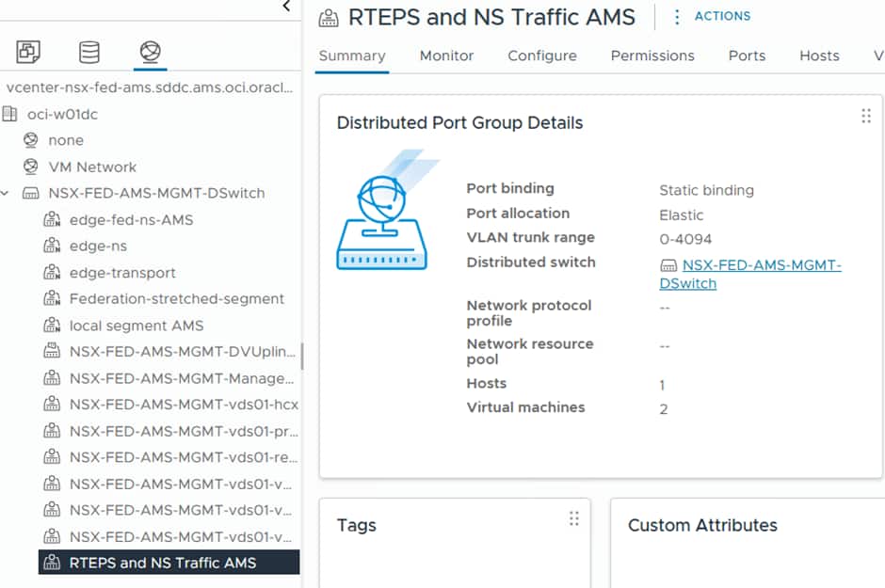885x588 pixels.
Task: Click port group icon beside edge-ns
Action: pyautogui.click(x=52, y=246)
